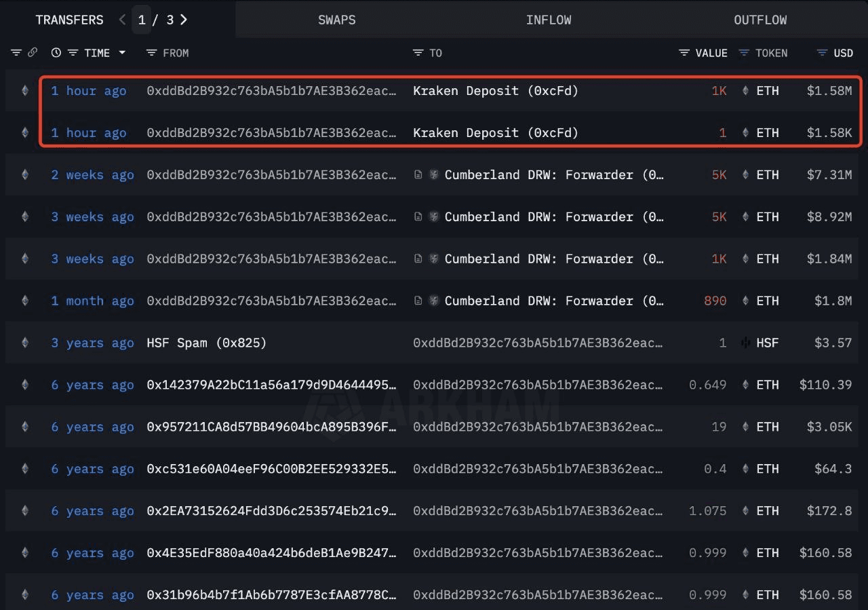Open the '1 month ago' transaction link
The height and width of the screenshot is (610, 868).
[92, 301]
